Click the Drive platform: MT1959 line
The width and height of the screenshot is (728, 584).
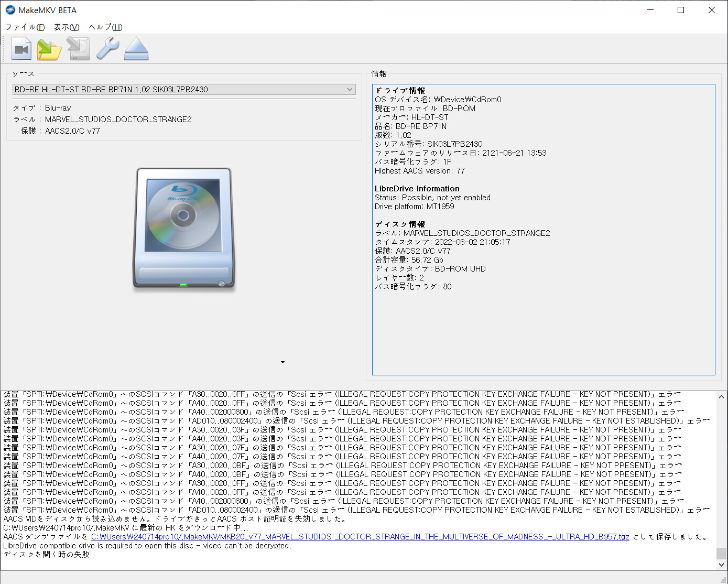click(x=415, y=207)
